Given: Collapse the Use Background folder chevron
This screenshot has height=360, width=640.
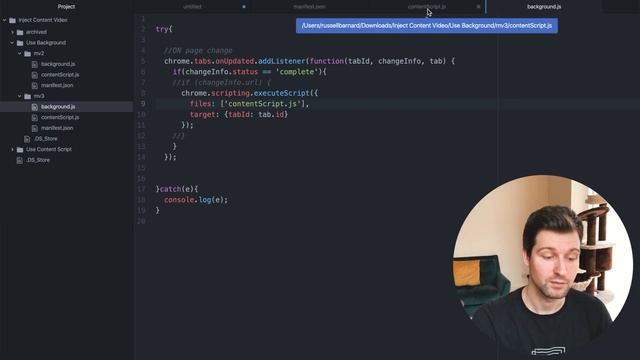Looking at the screenshot, I should (12, 43).
